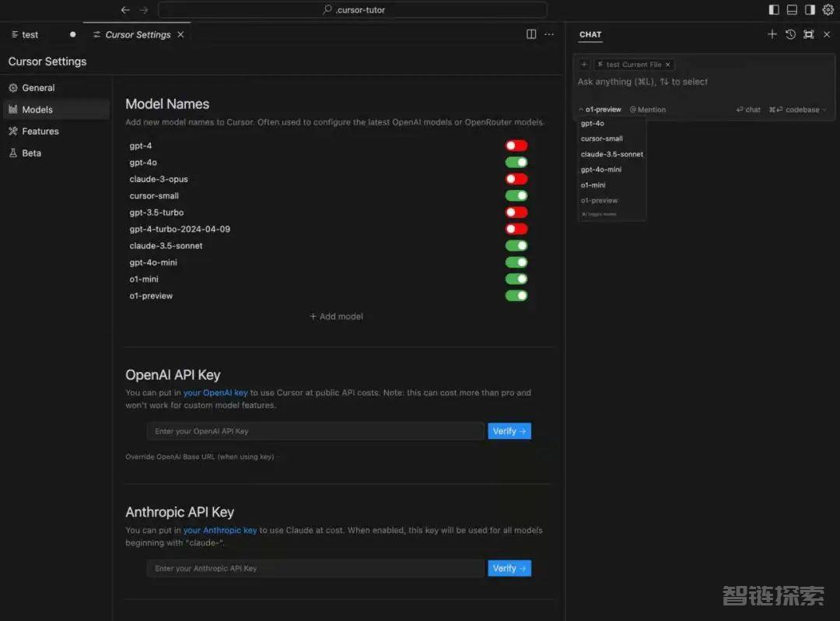Toggle the primary sidebar layout icon
This screenshot has width=840, height=621.
[774, 9]
